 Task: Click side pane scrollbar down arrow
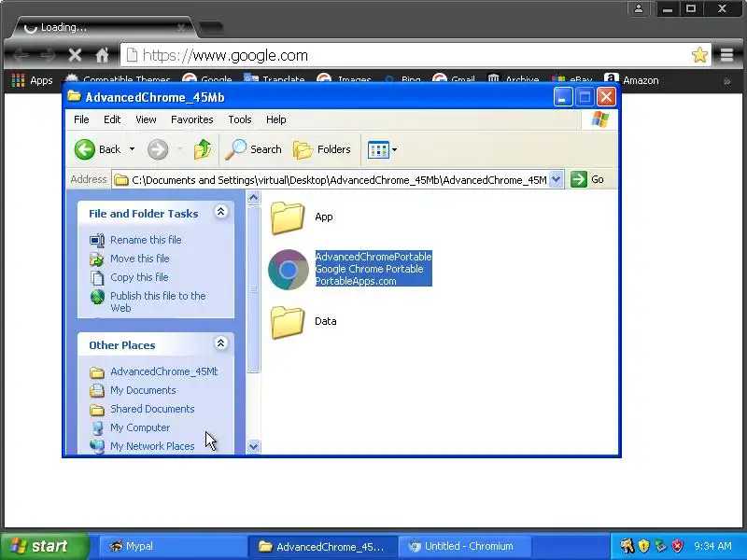(x=254, y=447)
